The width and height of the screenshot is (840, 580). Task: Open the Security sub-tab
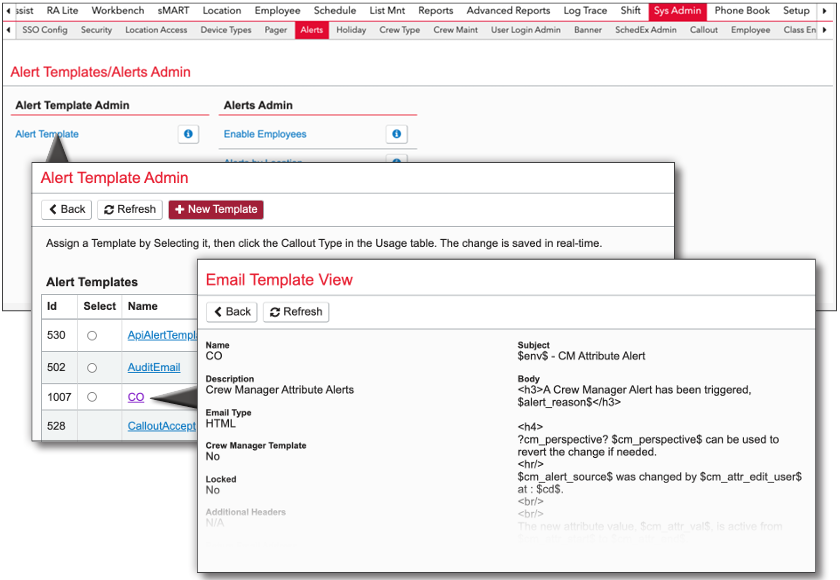coord(96,30)
